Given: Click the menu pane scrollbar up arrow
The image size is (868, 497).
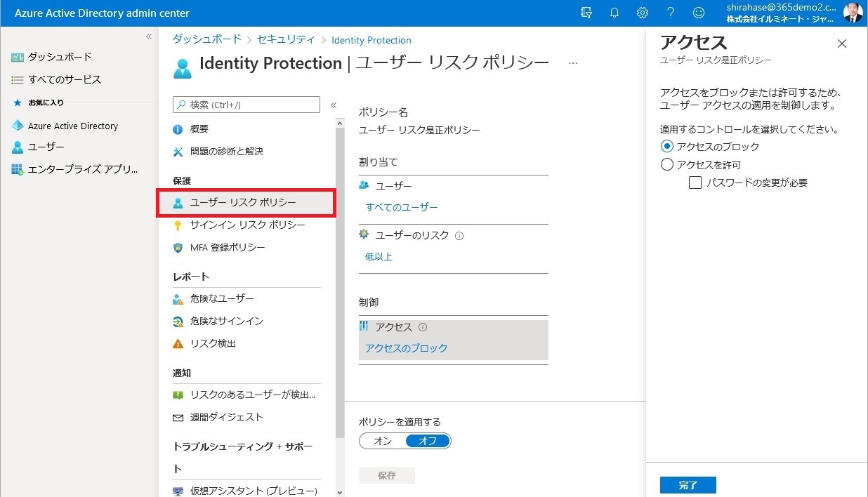Looking at the screenshot, I should [341, 124].
